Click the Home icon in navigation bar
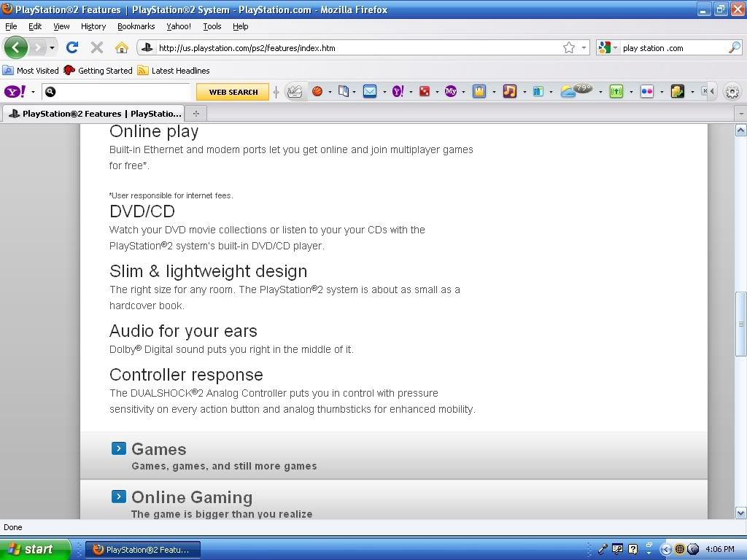747x560 pixels. pos(121,47)
